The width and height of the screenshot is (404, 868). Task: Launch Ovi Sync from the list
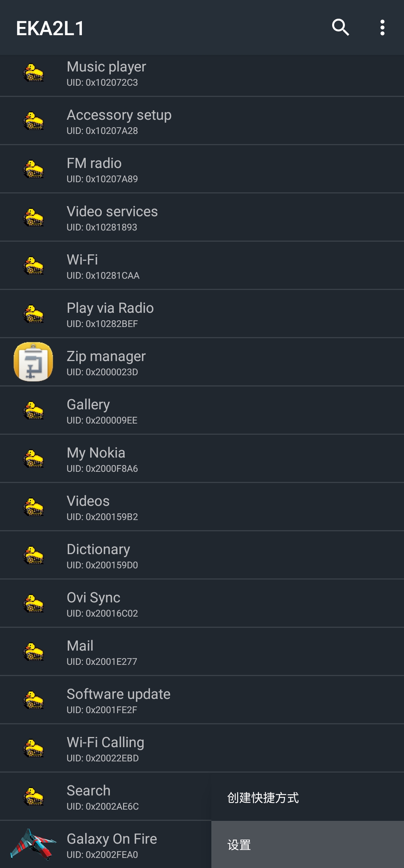pos(202,603)
